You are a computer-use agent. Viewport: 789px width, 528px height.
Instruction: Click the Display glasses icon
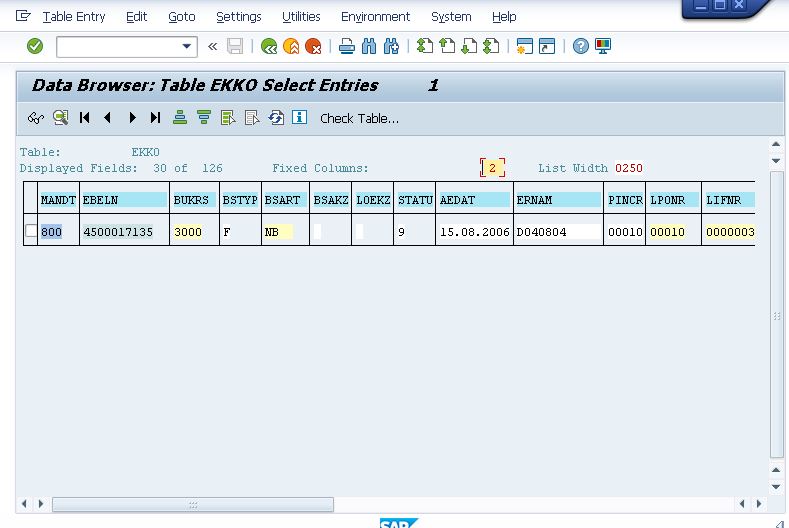coord(36,118)
